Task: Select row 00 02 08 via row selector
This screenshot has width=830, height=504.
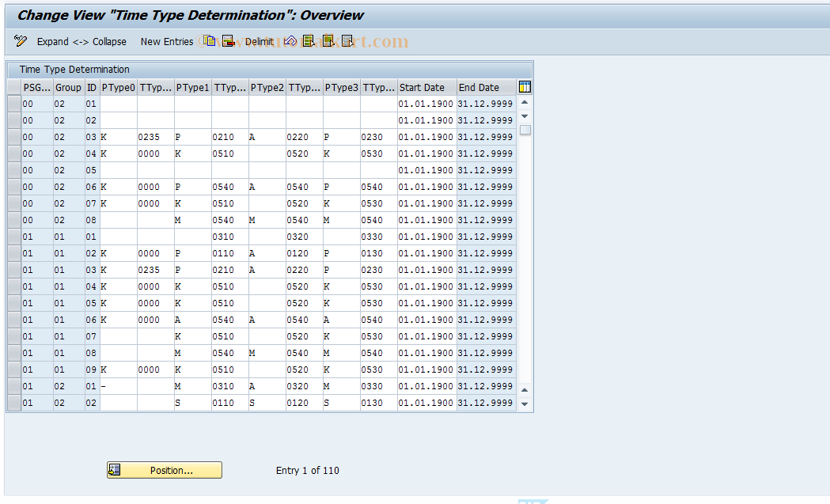Action: [14, 220]
